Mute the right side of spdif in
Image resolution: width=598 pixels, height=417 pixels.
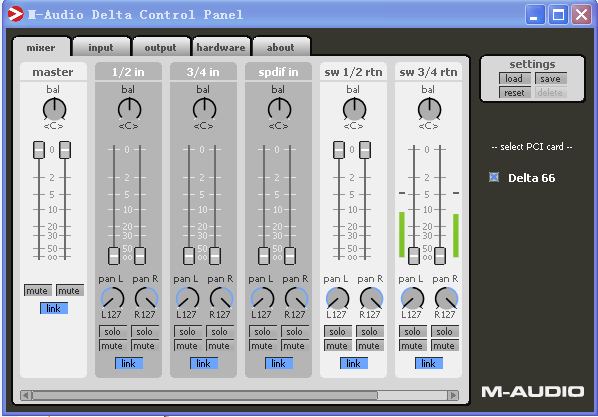click(294, 346)
